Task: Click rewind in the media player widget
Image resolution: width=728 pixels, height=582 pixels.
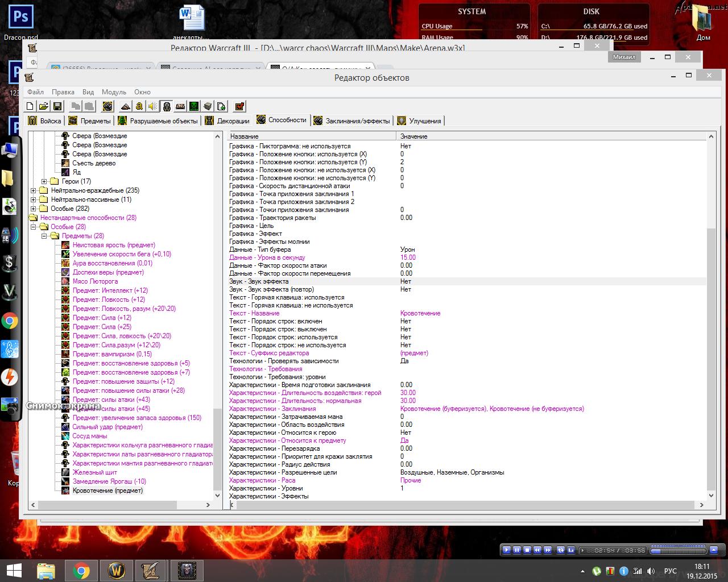Action: click(537, 550)
